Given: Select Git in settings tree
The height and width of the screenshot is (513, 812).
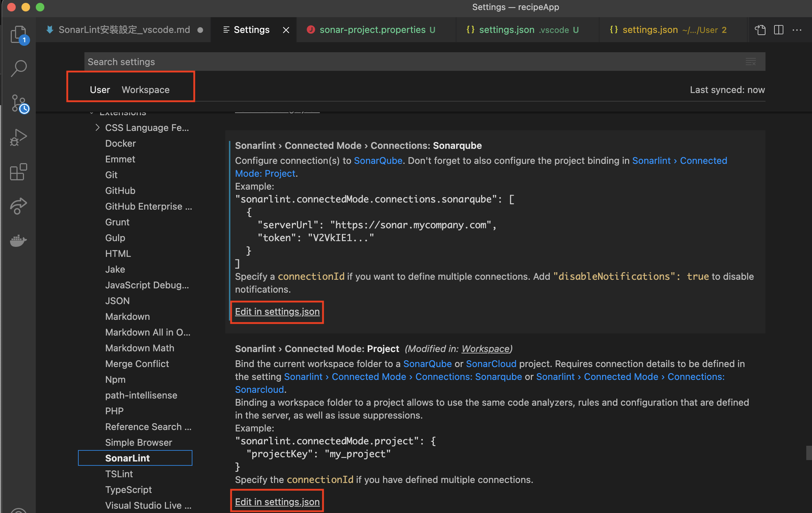Looking at the screenshot, I should 111,175.
